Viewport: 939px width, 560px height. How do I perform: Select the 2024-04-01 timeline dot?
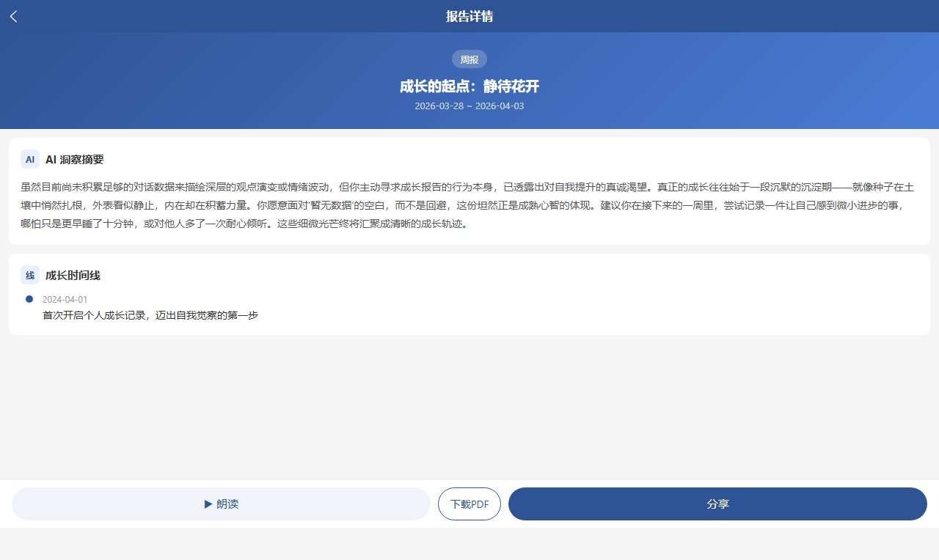tap(29, 299)
